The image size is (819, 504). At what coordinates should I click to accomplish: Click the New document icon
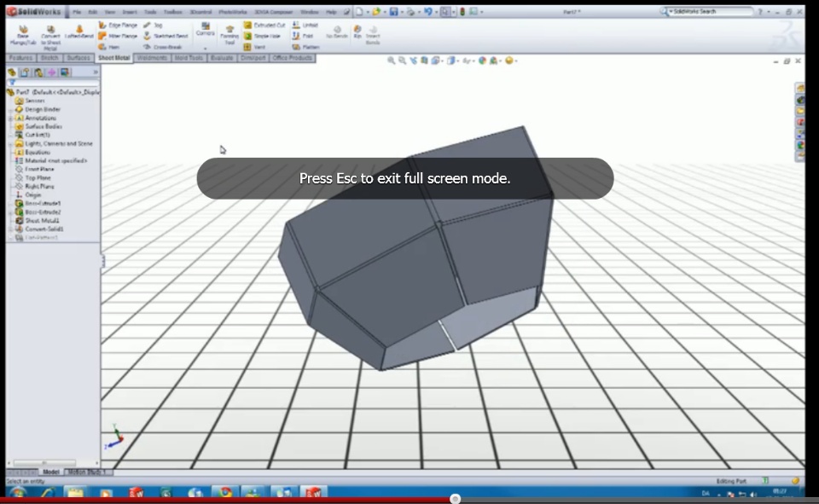point(359,11)
